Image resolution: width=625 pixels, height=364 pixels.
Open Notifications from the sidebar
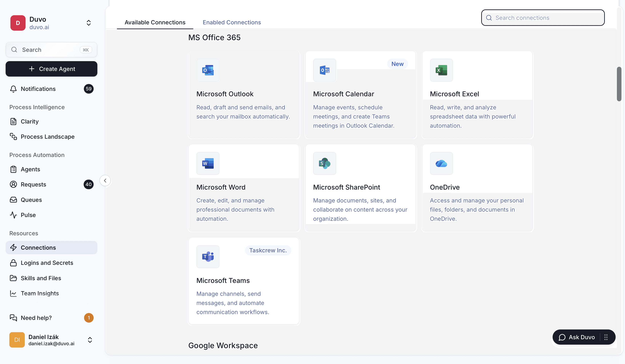point(51,89)
